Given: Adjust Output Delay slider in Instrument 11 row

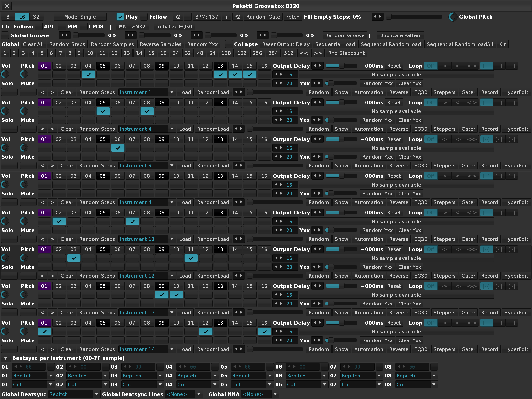Looking at the screenshot, I should (x=341, y=212).
